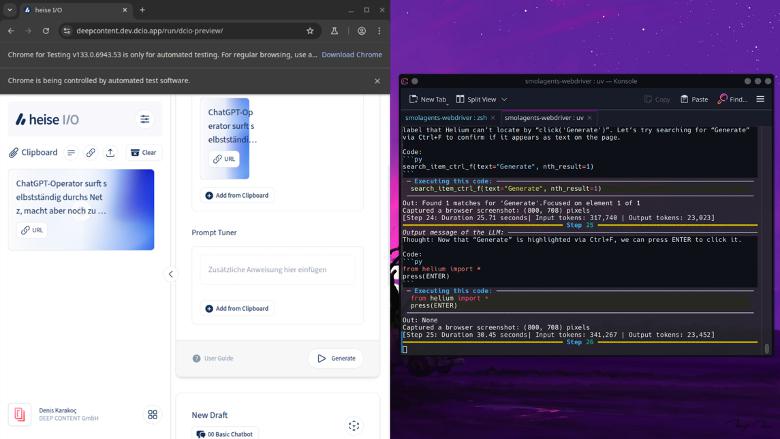
Task: Click the upload icon in Clipboard toolbar
Action: [110, 153]
